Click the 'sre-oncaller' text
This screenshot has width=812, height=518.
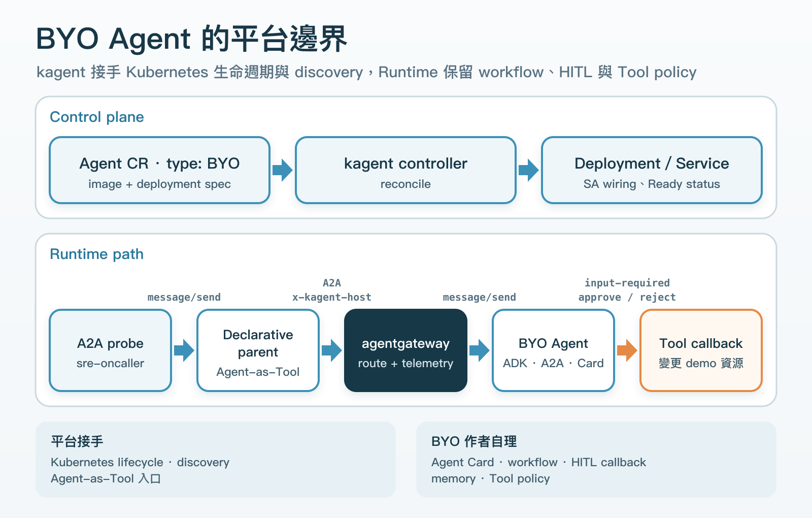(110, 363)
